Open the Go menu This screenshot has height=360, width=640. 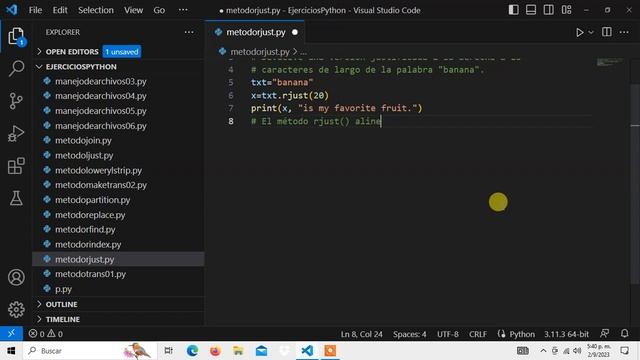point(159,10)
